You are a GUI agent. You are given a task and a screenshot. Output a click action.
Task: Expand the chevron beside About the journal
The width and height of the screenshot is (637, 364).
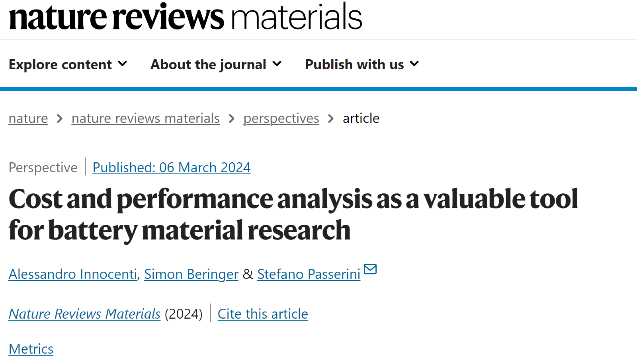[277, 64]
